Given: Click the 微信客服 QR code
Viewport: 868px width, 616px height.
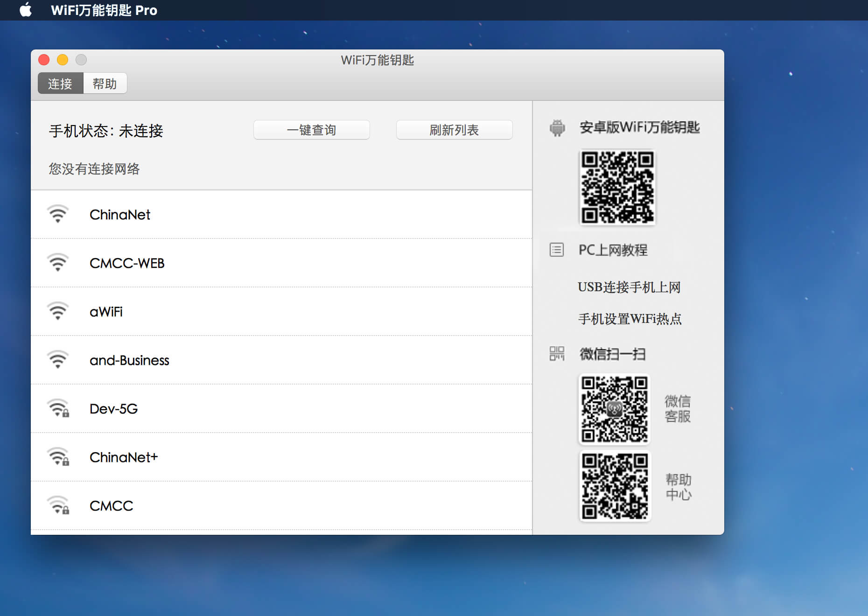Looking at the screenshot, I should [x=615, y=409].
